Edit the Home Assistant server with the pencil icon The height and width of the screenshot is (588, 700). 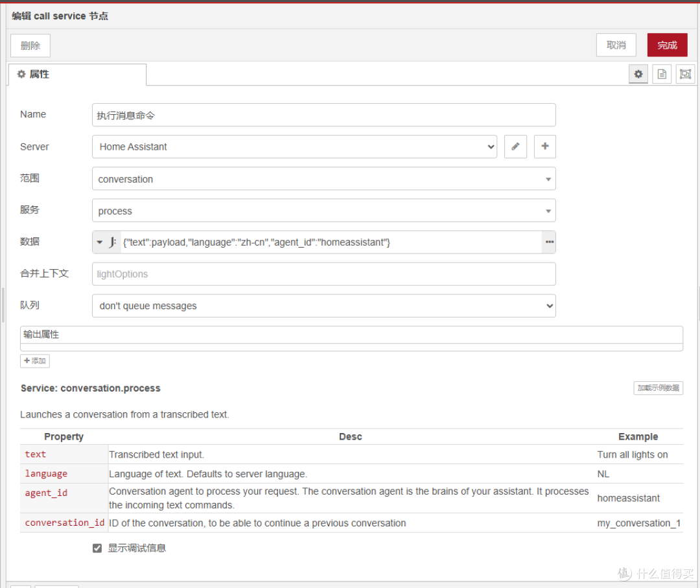point(515,147)
